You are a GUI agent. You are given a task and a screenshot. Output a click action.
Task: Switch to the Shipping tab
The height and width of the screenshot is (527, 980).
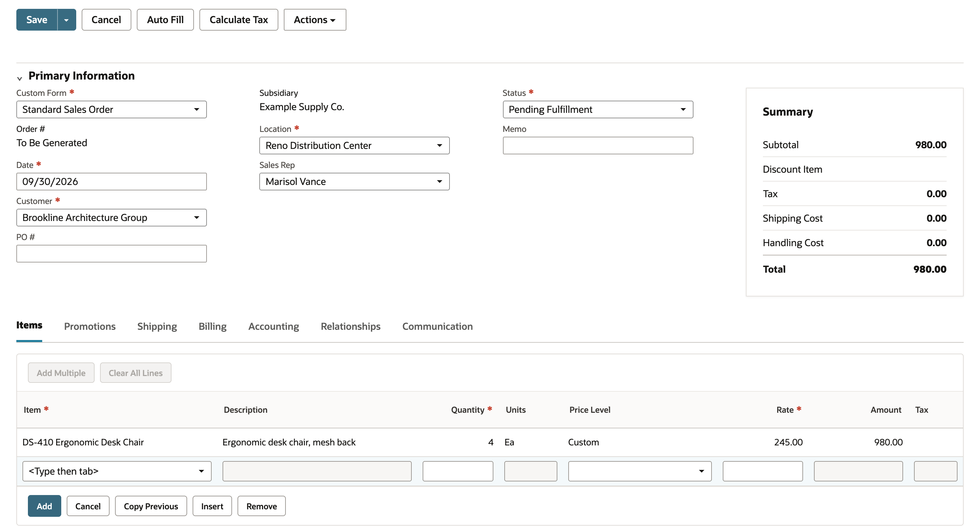point(157,326)
